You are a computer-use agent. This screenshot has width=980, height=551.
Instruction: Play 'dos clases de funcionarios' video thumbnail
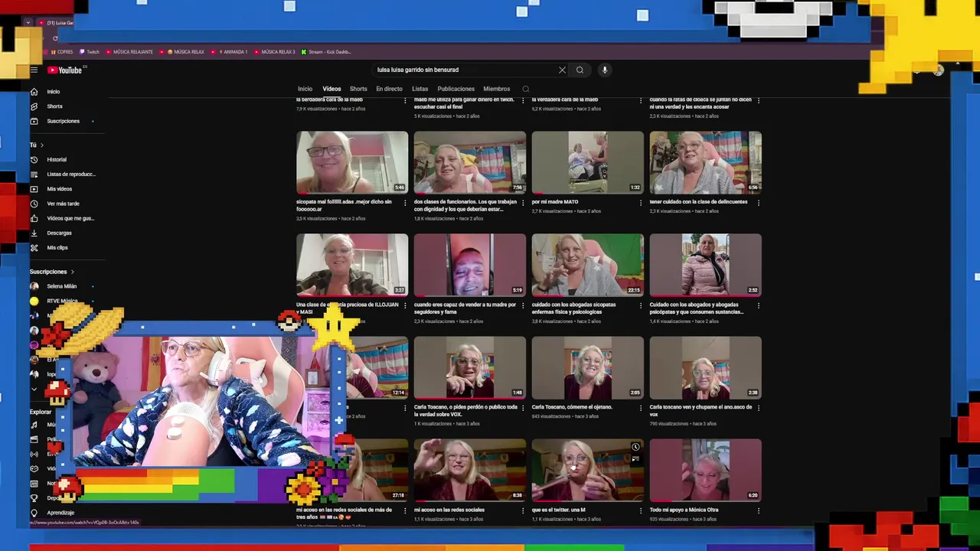pyautogui.click(x=470, y=162)
